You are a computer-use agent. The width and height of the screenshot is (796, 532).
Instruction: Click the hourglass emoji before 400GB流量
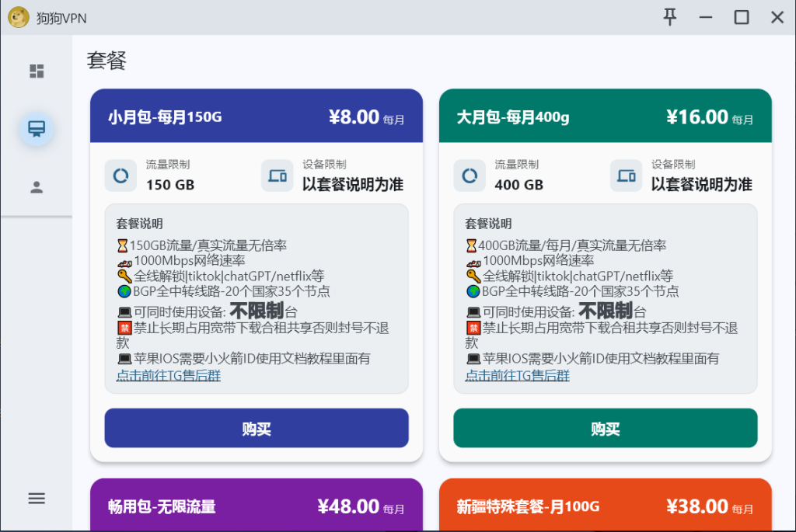point(471,246)
